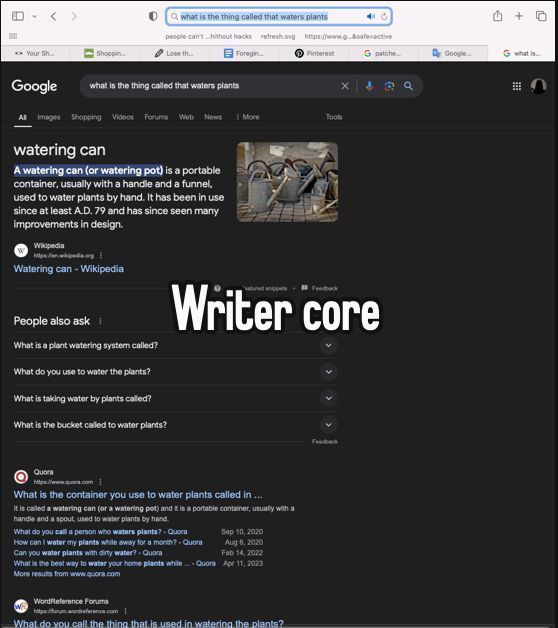Image resolution: width=558 pixels, height=628 pixels.
Task: Switch to the 'Lose th...' tab
Action: (175, 53)
